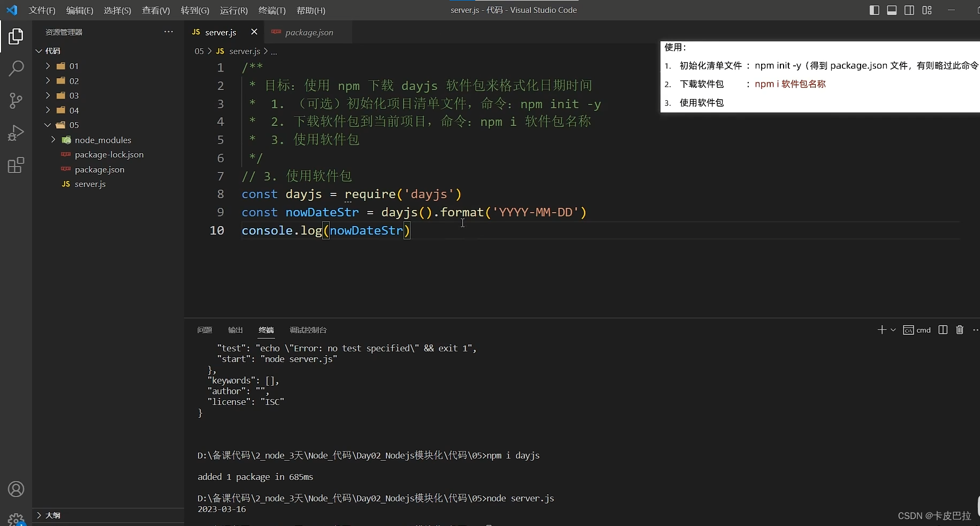This screenshot has height=526, width=980.
Task: Click the 资源管理器 panel title
Action: click(64, 32)
